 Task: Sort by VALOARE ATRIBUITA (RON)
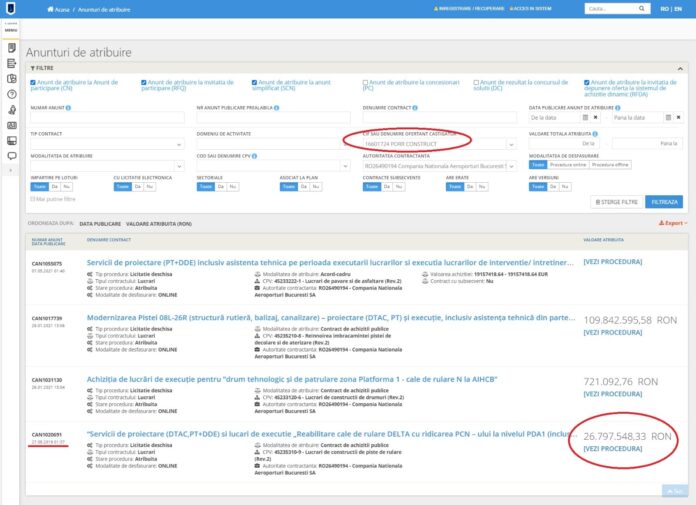158,223
